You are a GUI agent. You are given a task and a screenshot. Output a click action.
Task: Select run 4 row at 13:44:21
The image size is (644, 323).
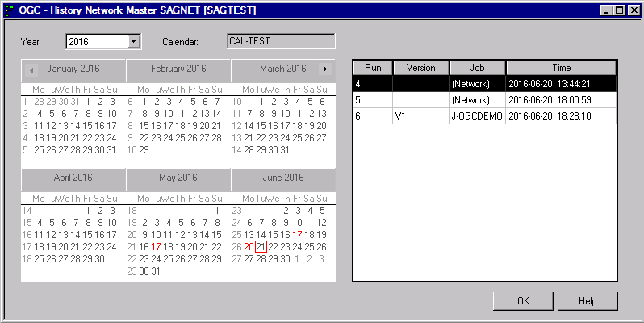click(x=485, y=84)
